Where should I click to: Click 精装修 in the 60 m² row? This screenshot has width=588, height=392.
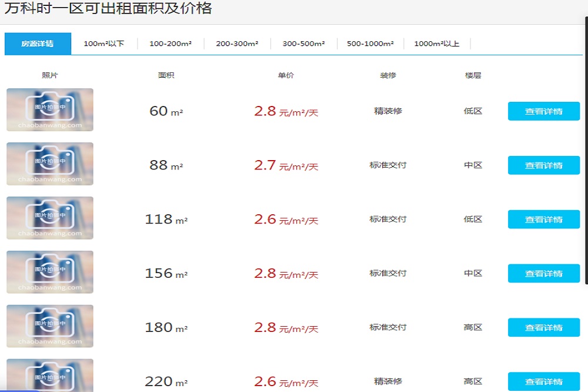(388, 111)
